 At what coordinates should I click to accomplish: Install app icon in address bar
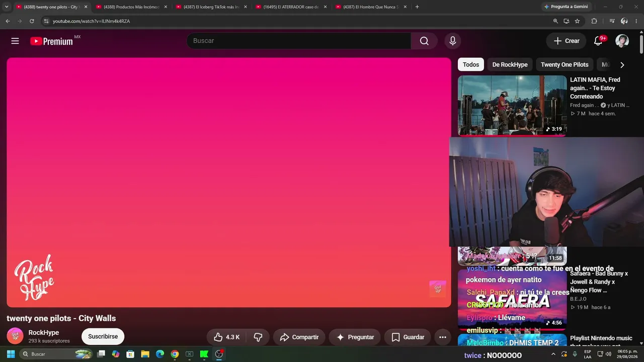566,21
